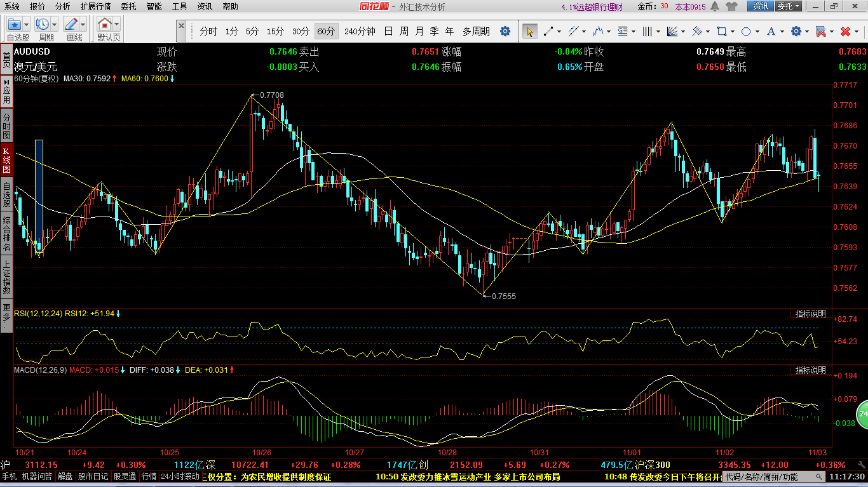Open the 委托 dropdown in title bar

pyautogui.click(x=788, y=6)
